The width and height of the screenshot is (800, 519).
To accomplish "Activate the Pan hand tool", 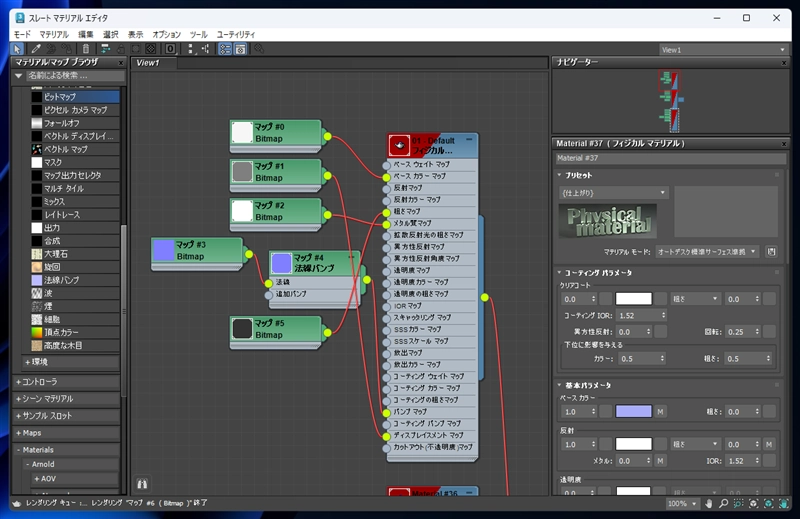I will 709,504.
